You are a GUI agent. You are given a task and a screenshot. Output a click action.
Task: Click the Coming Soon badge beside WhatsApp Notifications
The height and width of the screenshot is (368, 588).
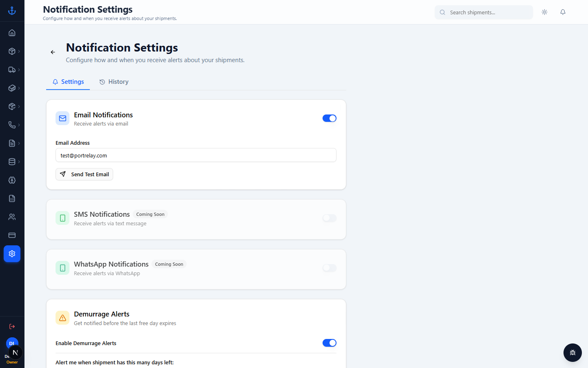(x=169, y=264)
